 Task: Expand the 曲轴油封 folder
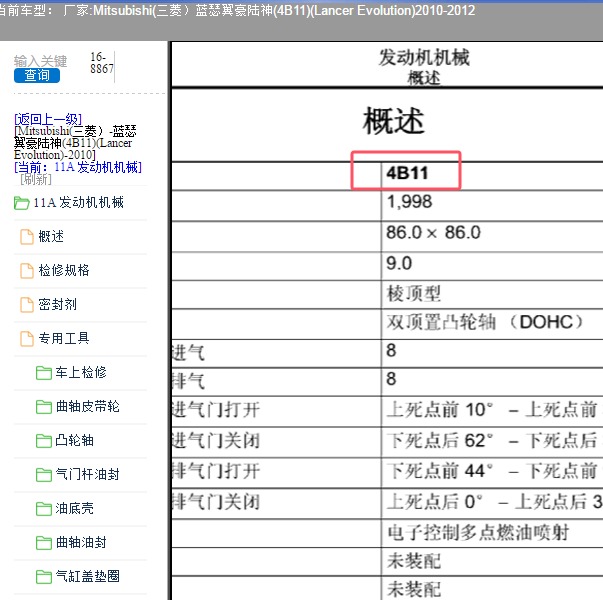pyautogui.click(x=81, y=542)
